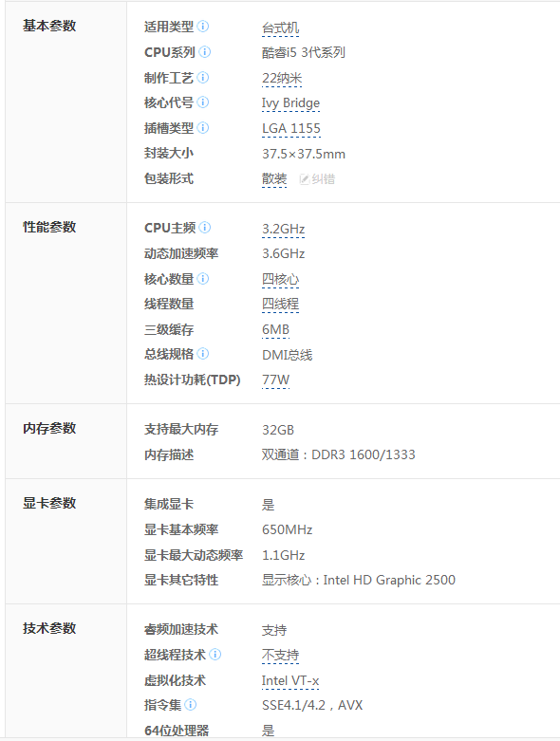The image size is (560, 741).
Task: Open the 6MB cache link
Action: tap(275, 330)
